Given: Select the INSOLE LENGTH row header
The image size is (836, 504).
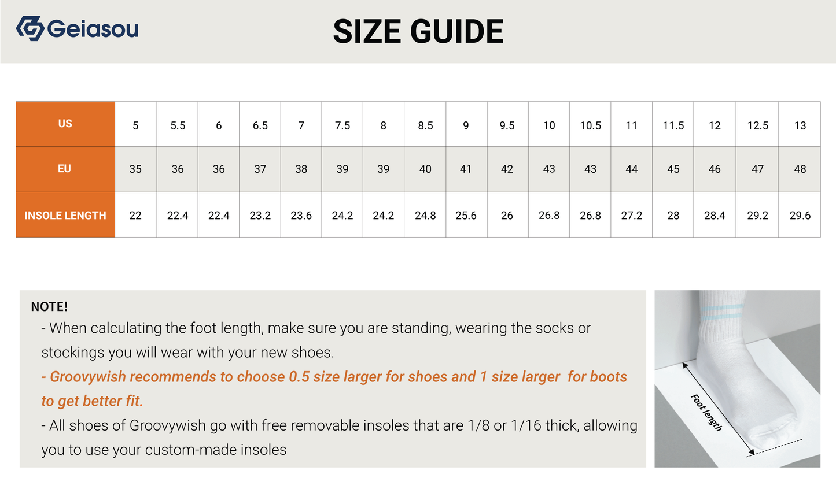Looking at the screenshot, I should point(65,215).
